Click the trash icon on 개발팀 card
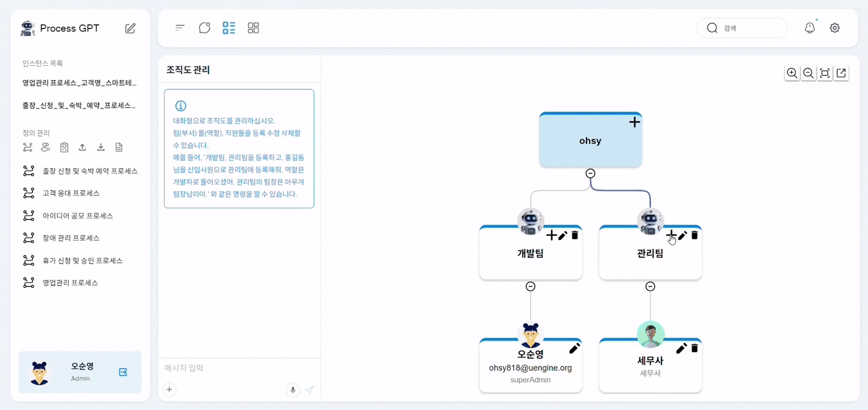 [575, 235]
